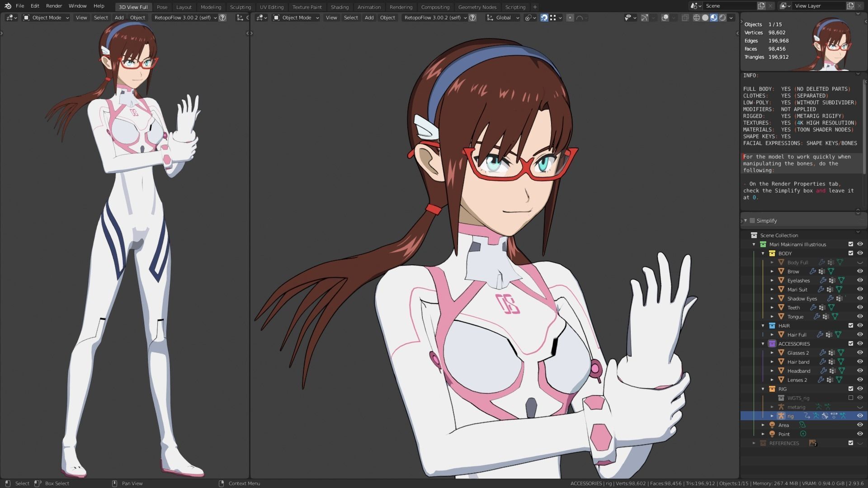
Task: Expand the Eyelashes object row
Action: [772, 280]
